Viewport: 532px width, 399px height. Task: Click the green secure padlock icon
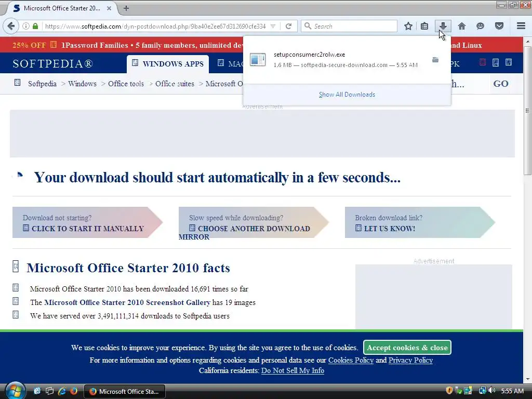point(35,26)
